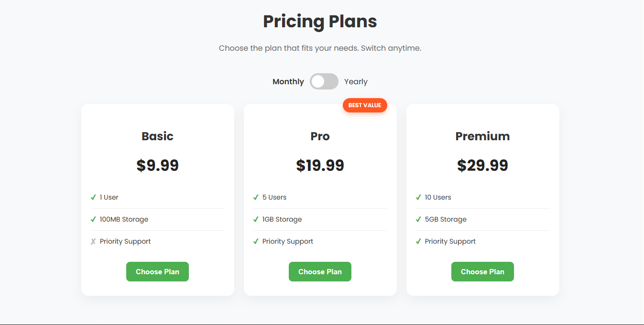Image resolution: width=644 pixels, height=325 pixels.
Task: Click the Best Value badge
Action: tap(365, 105)
